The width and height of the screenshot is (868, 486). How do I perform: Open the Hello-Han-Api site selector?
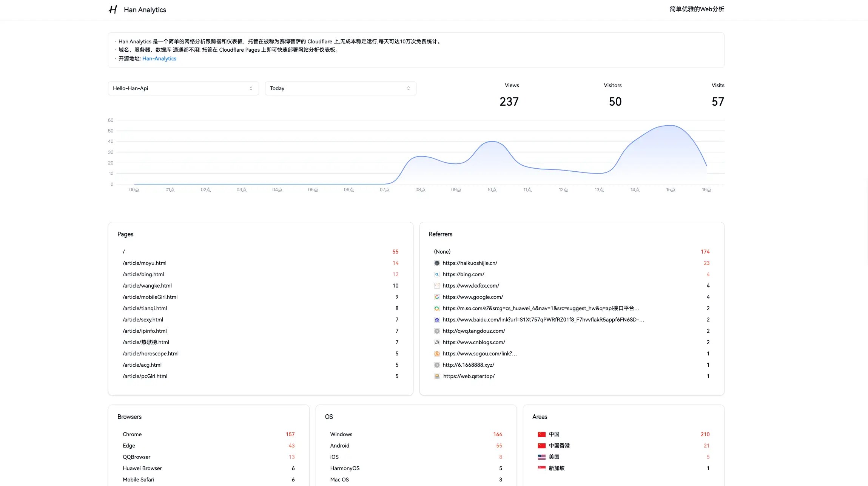point(183,88)
